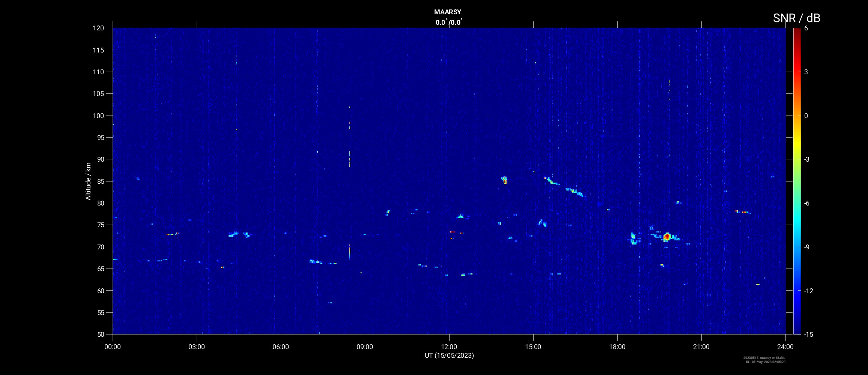This screenshot has height=375, width=868.
Task: Click the -12 dB colorbar label
Action: [809, 291]
